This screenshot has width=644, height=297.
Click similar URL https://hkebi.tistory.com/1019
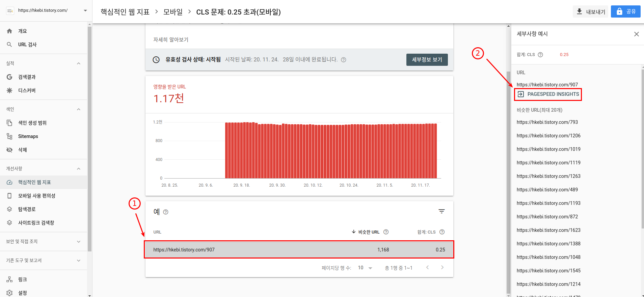tap(548, 149)
